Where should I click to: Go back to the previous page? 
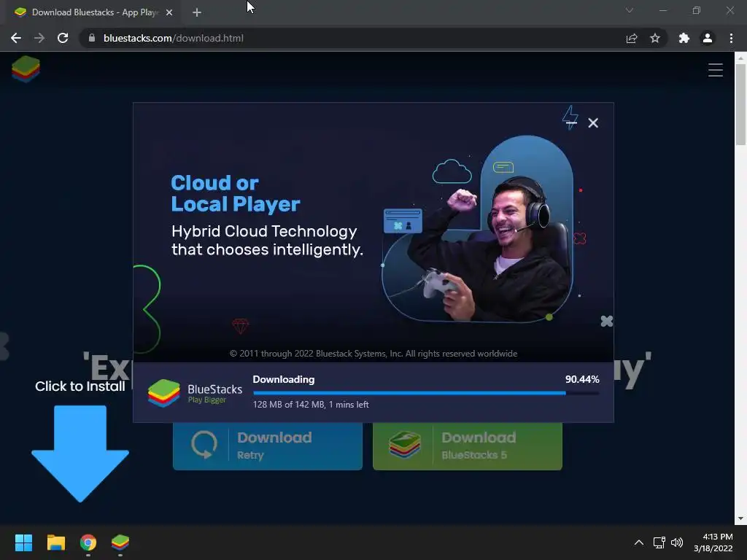click(16, 38)
